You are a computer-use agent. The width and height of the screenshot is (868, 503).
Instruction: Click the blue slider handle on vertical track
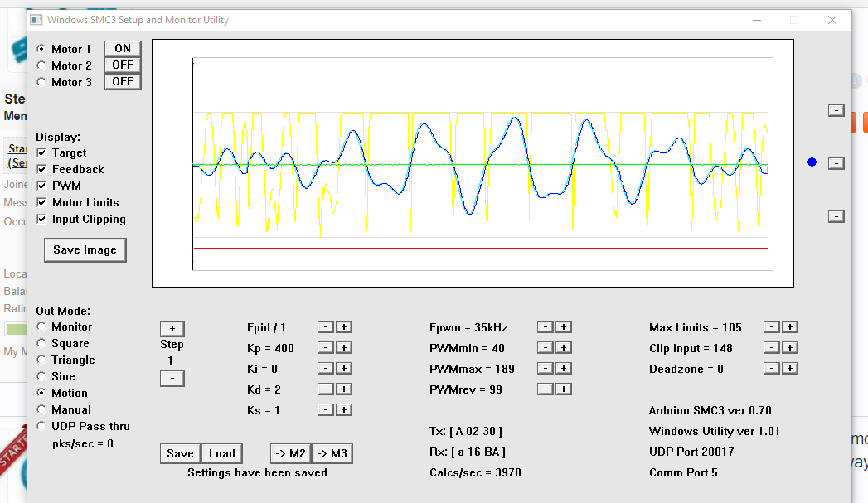pos(812,162)
